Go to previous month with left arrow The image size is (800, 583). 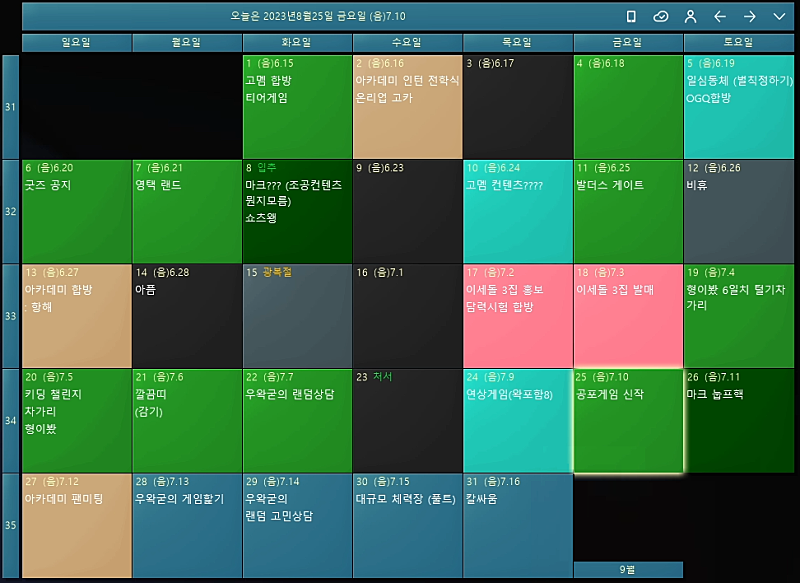[x=719, y=16]
